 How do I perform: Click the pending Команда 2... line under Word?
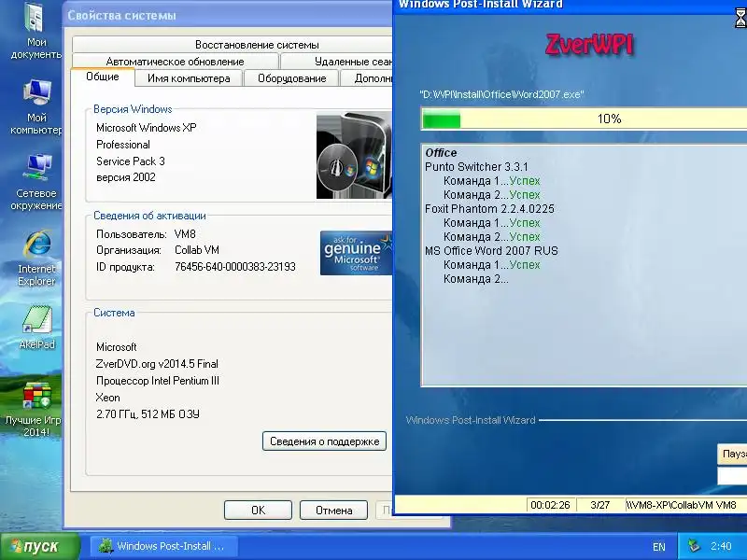point(475,279)
